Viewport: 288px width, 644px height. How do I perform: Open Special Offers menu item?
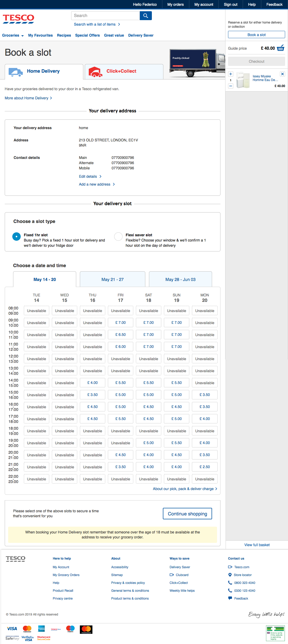coord(87,35)
